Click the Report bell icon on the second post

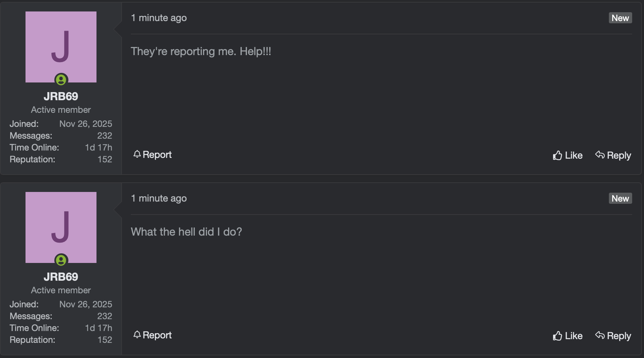pos(138,335)
